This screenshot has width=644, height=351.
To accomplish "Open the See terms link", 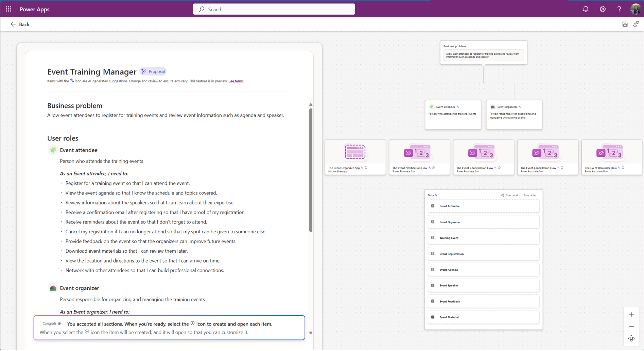I will click(x=236, y=81).
